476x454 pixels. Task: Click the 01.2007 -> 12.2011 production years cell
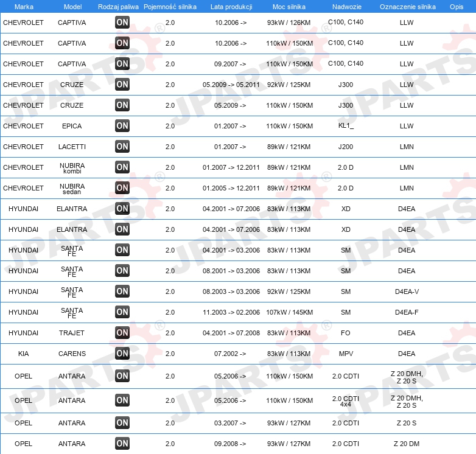click(x=231, y=167)
